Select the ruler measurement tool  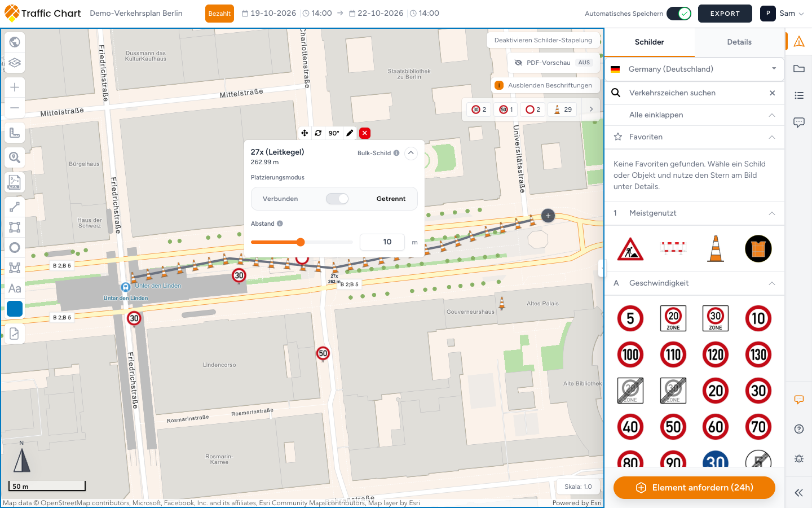(15, 133)
